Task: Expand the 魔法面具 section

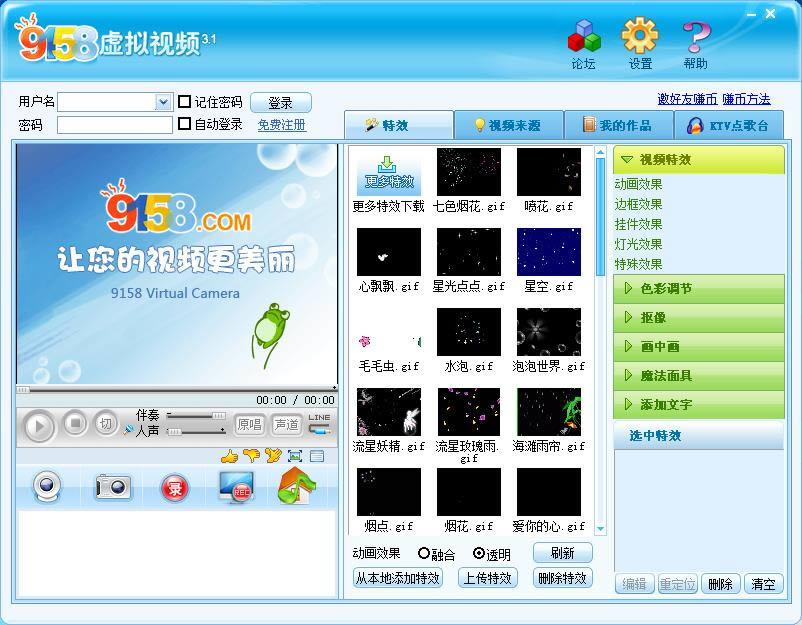Action: (x=698, y=376)
